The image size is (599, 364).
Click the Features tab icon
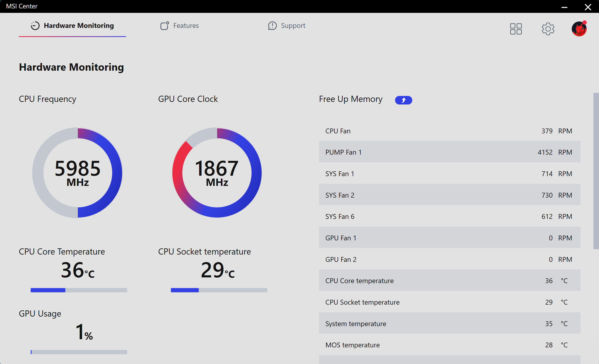(x=164, y=25)
